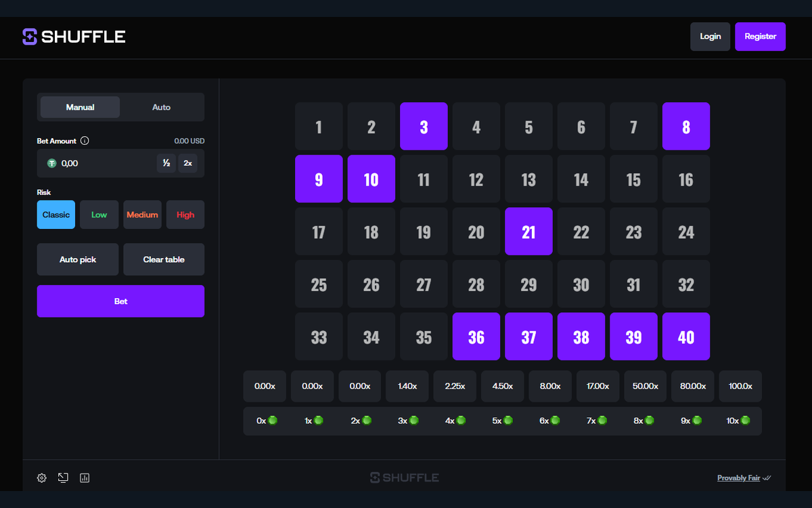Select tile number 17
The image size is (812, 508).
point(319,232)
